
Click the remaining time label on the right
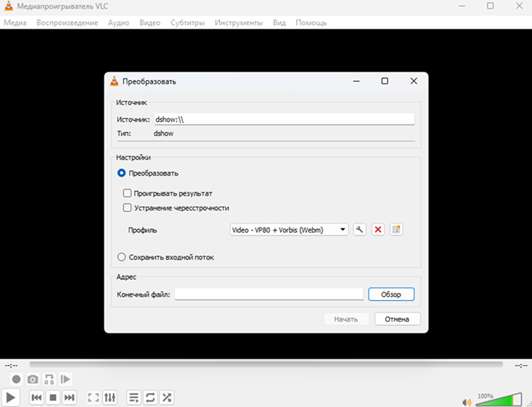(x=521, y=366)
